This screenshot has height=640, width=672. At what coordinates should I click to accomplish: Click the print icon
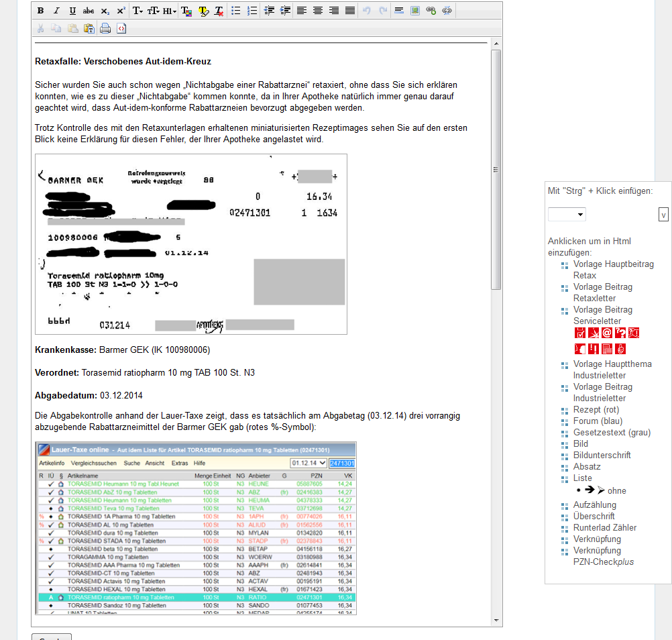105,28
